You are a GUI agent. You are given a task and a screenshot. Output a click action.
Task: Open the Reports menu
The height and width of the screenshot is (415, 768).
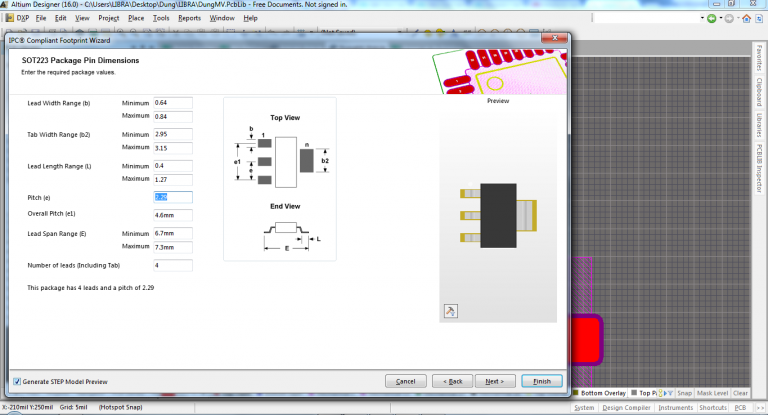coord(189,18)
